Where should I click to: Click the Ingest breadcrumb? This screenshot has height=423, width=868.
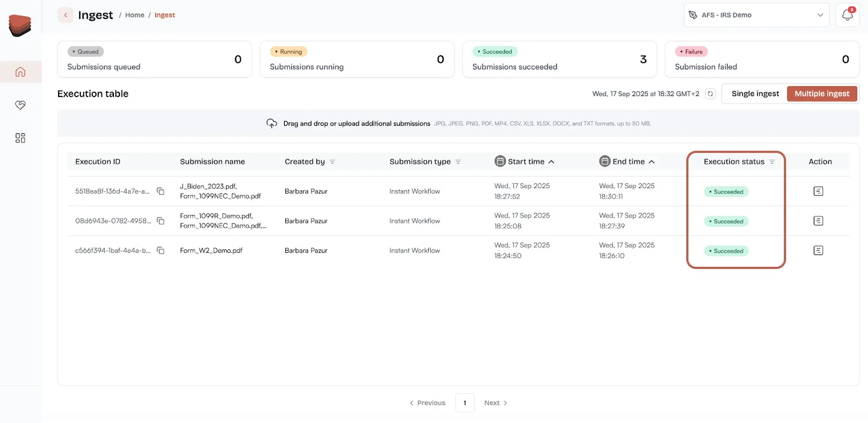(165, 15)
